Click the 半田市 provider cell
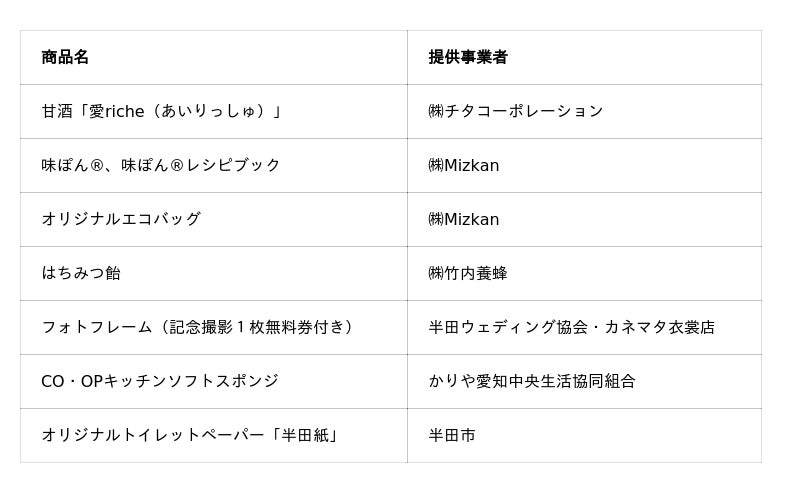800x493 pixels. pos(452,435)
